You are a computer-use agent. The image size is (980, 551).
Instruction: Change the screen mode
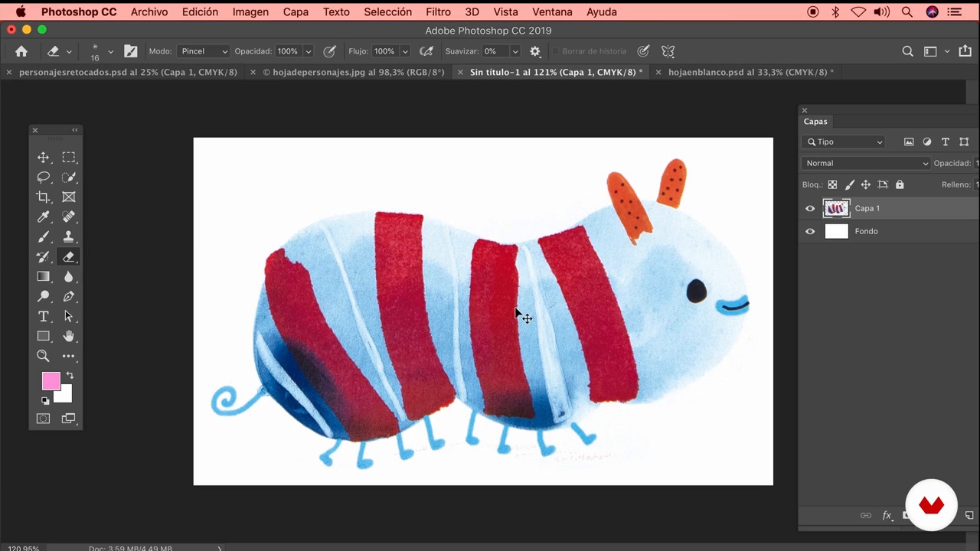69,419
